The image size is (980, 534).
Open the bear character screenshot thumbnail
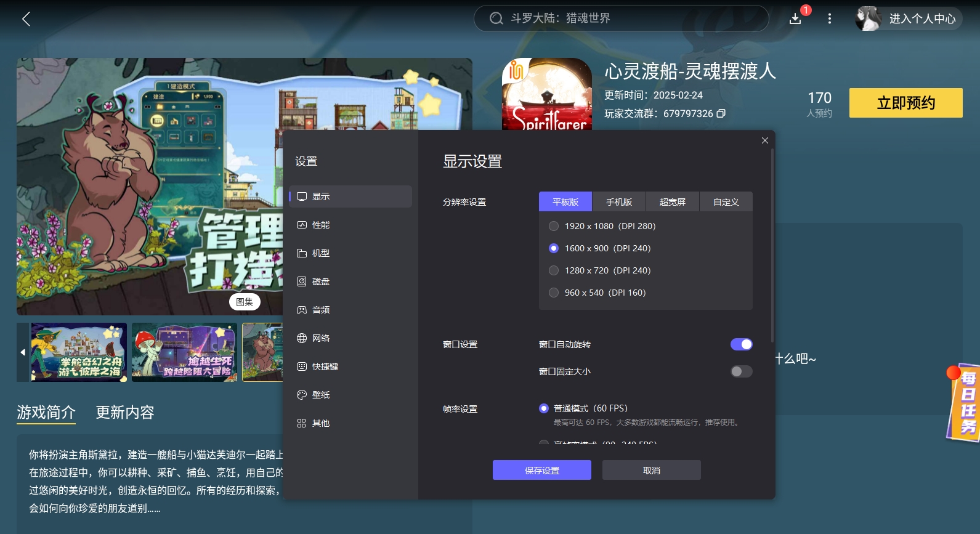pyautogui.click(x=263, y=352)
